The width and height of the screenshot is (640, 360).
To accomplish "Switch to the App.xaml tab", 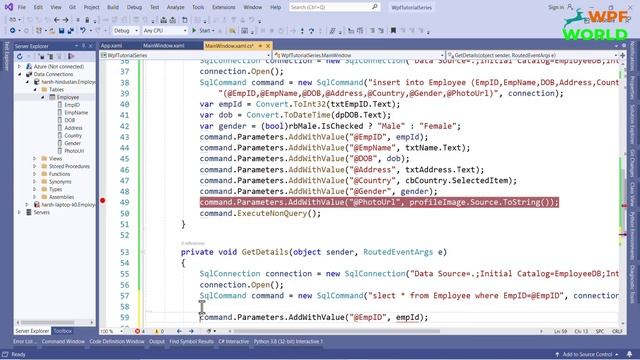I will (111, 46).
